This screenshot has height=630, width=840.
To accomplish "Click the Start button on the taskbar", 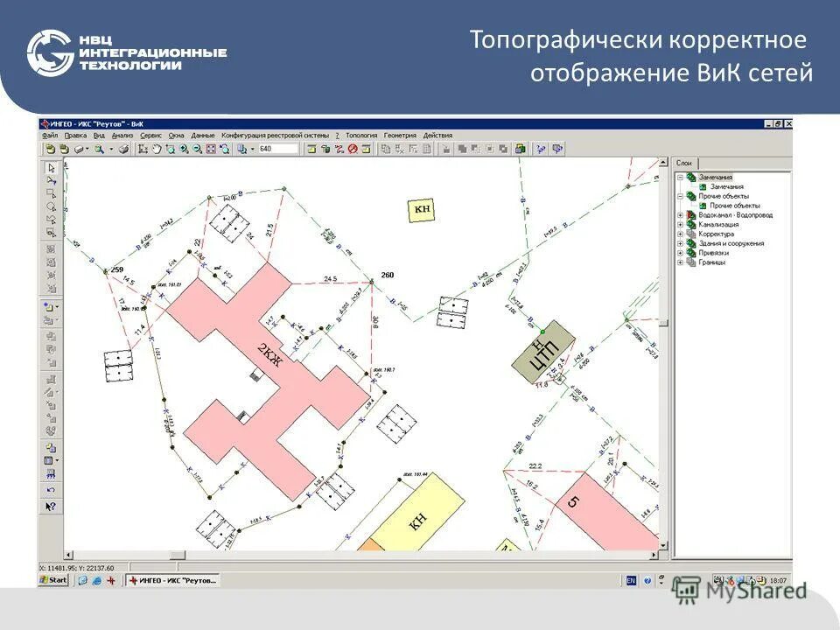I will click(x=52, y=579).
